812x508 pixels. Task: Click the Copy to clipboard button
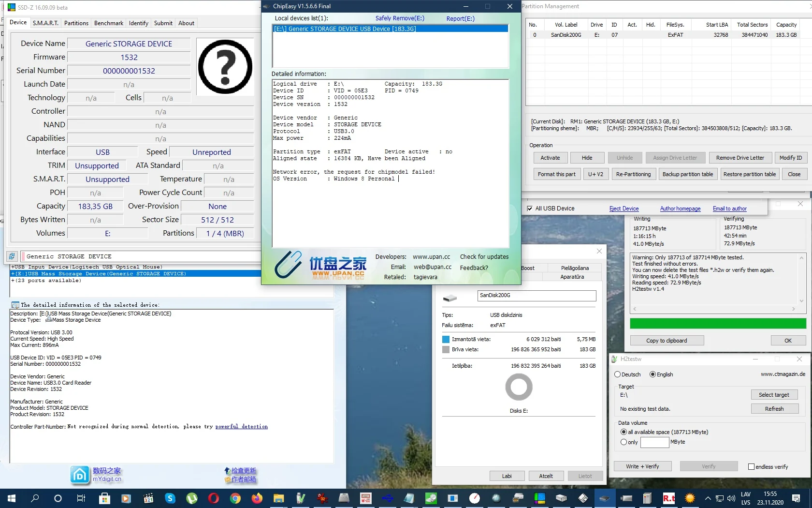tap(667, 341)
